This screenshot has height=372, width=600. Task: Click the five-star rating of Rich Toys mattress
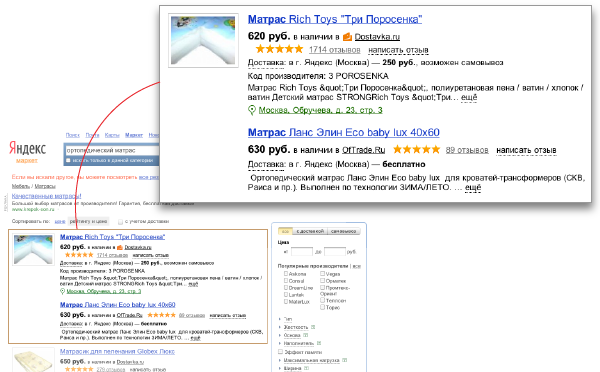pos(279,49)
